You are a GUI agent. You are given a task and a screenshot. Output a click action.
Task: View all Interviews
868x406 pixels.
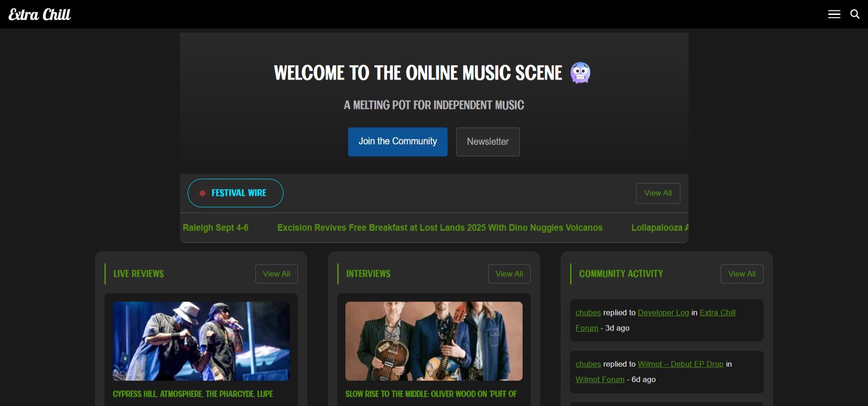[509, 274]
